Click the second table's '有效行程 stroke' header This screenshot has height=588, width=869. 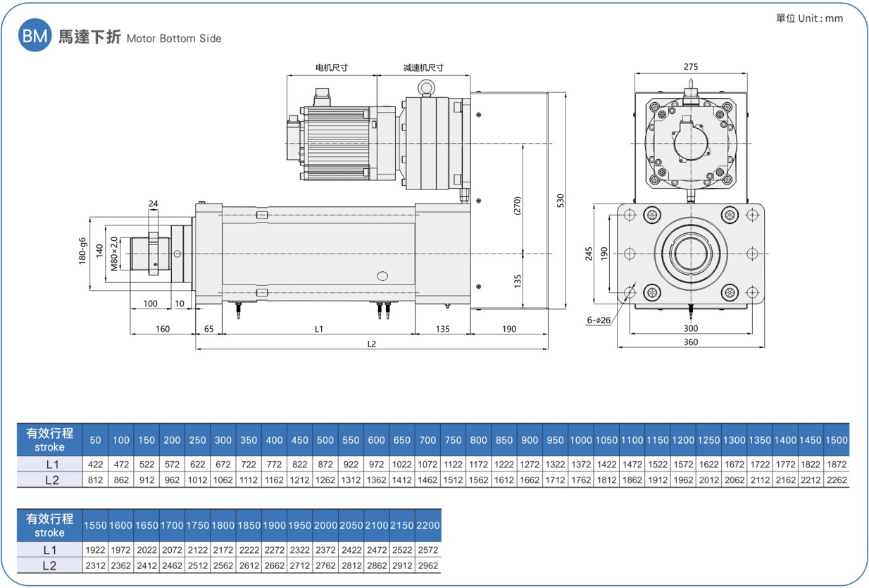(49, 525)
